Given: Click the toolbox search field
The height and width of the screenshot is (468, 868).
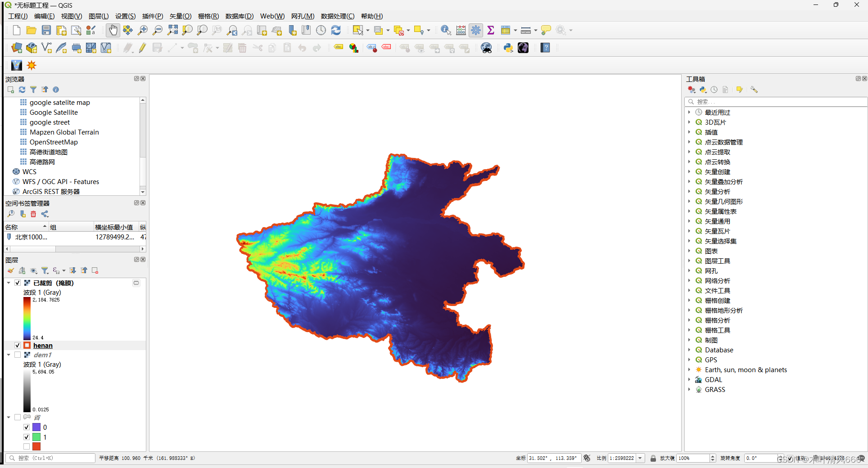Looking at the screenshot, I should (776, 102).
